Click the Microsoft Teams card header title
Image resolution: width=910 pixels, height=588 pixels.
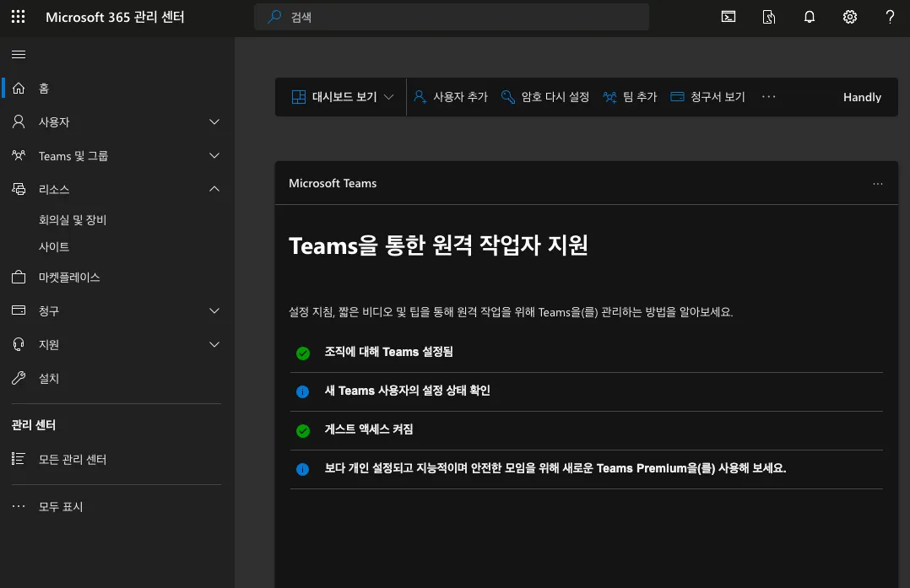pos(333,183)
